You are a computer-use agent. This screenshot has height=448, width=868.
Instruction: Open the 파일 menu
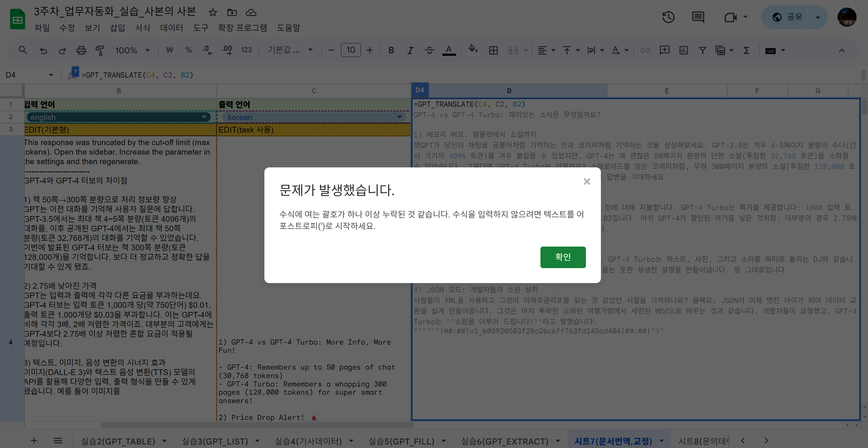(x=42, y=28)
